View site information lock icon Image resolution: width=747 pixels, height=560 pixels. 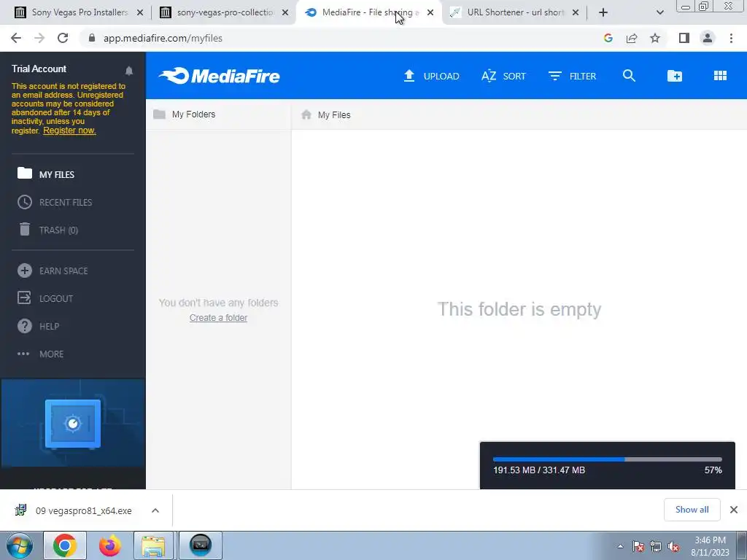[92, 38]
